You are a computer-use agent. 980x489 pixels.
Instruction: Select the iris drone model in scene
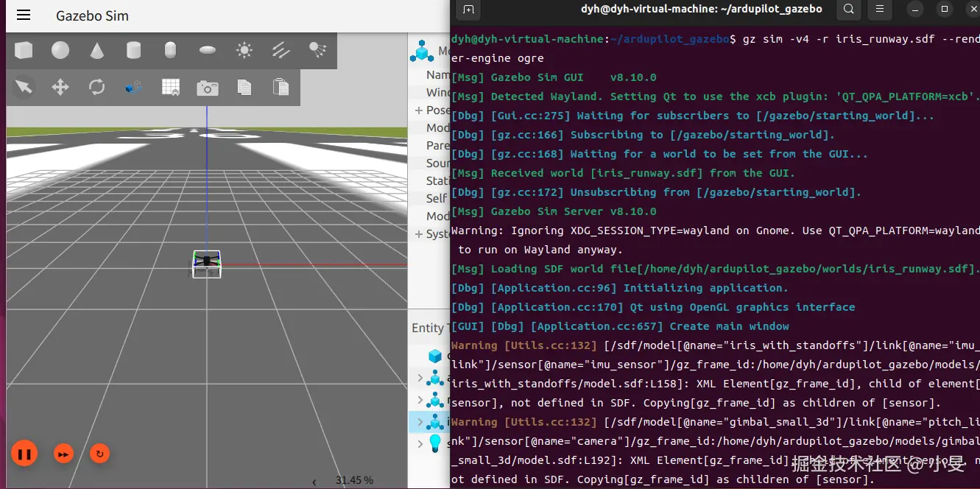click(207, 264)
